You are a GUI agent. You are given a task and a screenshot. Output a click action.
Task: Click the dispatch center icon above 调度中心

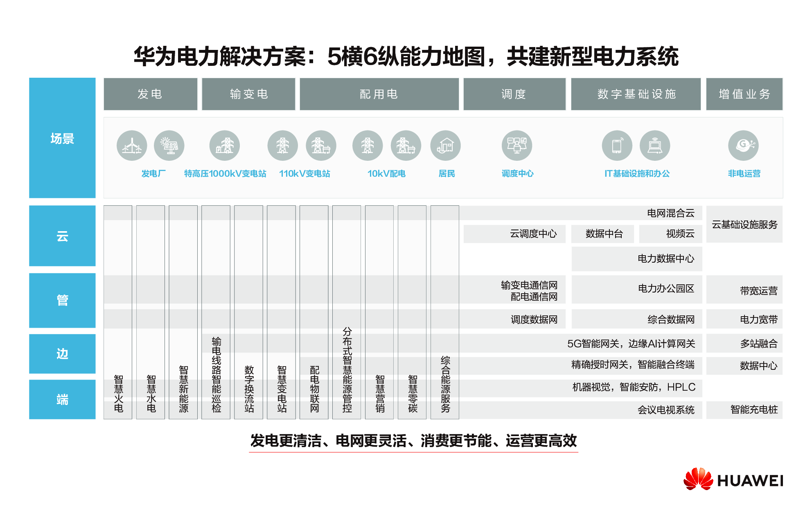[517, 146]
